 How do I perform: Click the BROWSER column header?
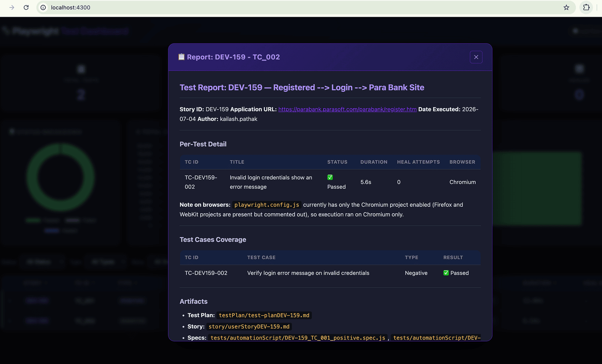[x=462, y=162]
